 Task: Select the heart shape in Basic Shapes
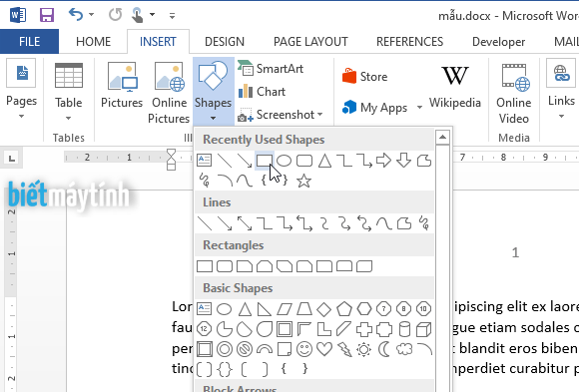pos(324,349)
